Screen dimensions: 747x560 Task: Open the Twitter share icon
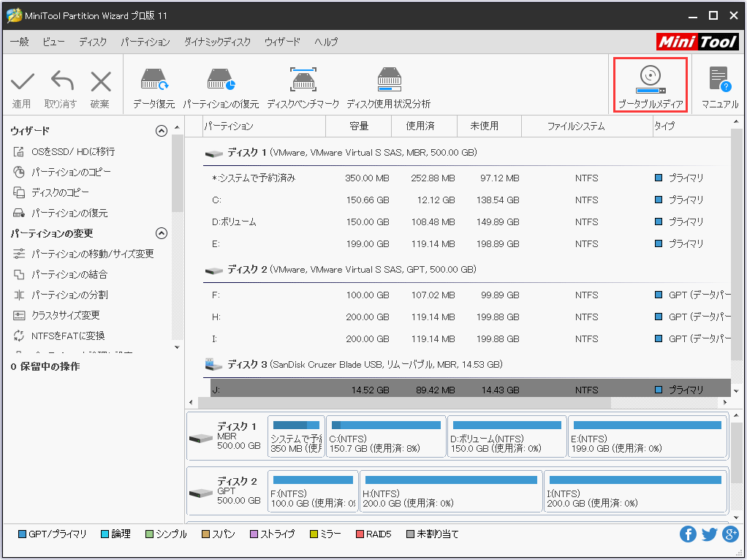(710, 534)
